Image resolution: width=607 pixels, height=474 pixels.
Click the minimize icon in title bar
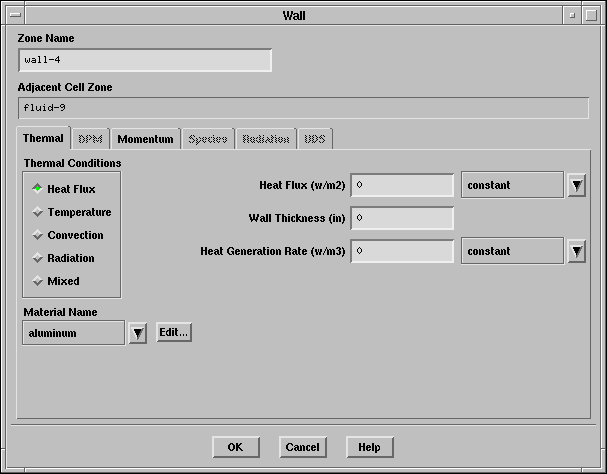(x=571, y=14)
